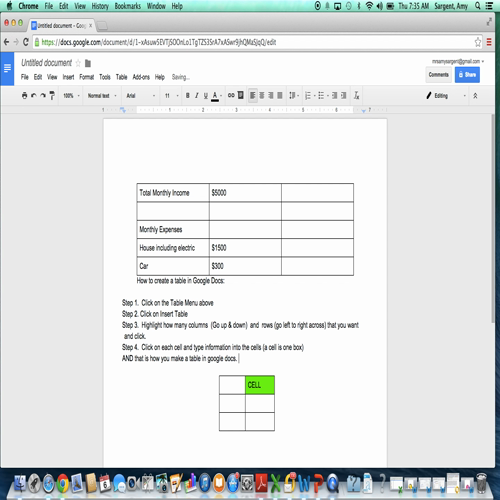Image resolution: width=500 pixels, height=500 pixels.
Task: Select right align
Action: point(271,96)
